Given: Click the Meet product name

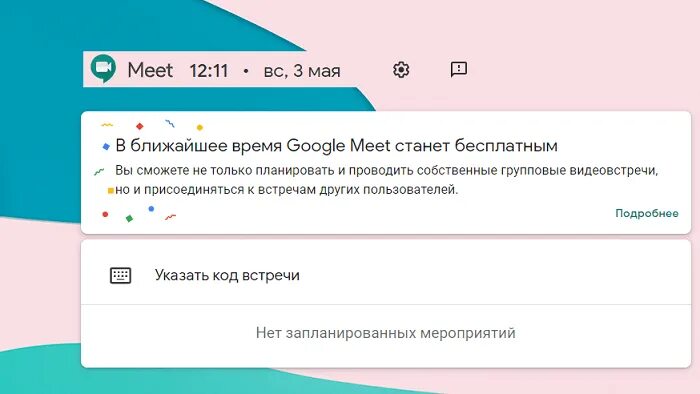Looking at the screenshot, I should point(150,70).
